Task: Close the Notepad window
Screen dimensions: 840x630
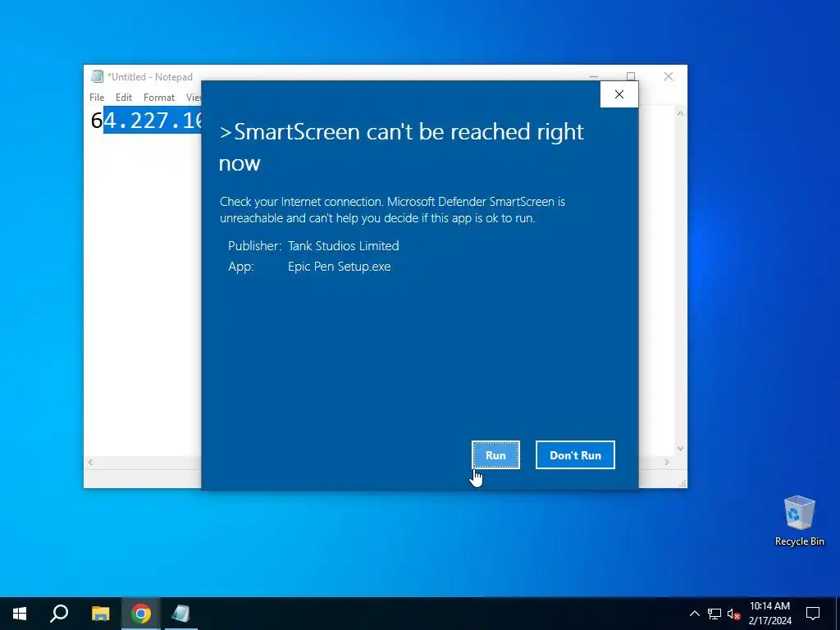Action: (668, 76)
